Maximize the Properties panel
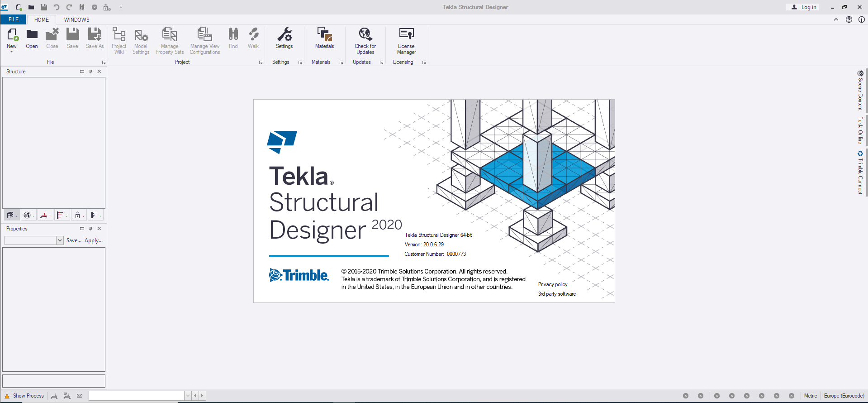 pyautogui.click(x=82, y=228)
